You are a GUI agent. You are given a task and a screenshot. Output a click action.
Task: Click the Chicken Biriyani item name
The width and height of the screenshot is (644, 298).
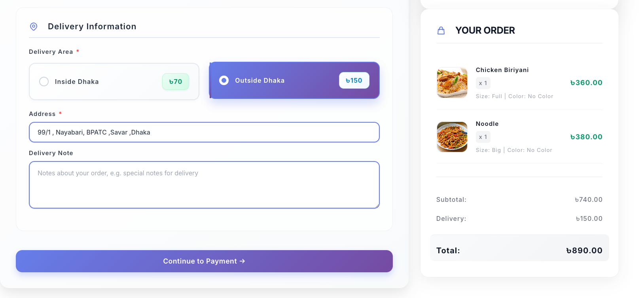(x=502, y=70)
